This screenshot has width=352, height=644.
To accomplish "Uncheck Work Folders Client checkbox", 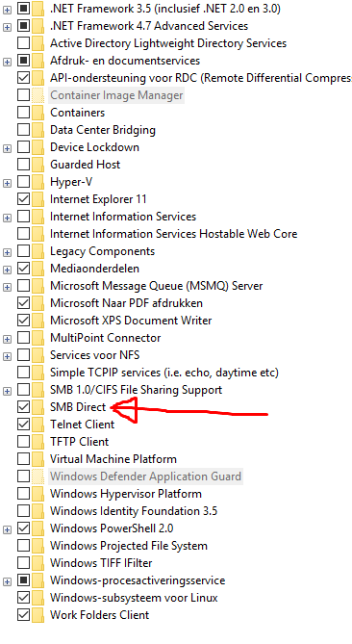I will [x=24, y=615].
